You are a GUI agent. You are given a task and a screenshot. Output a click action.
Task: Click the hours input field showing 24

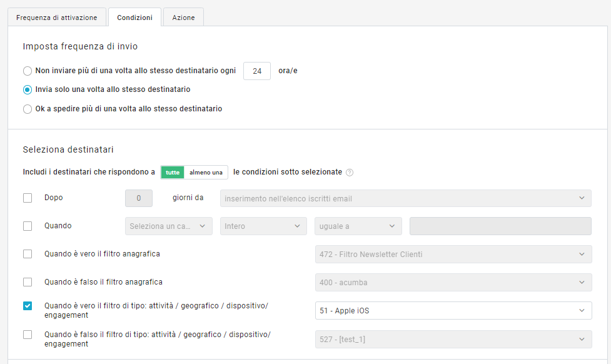(256, 71)
